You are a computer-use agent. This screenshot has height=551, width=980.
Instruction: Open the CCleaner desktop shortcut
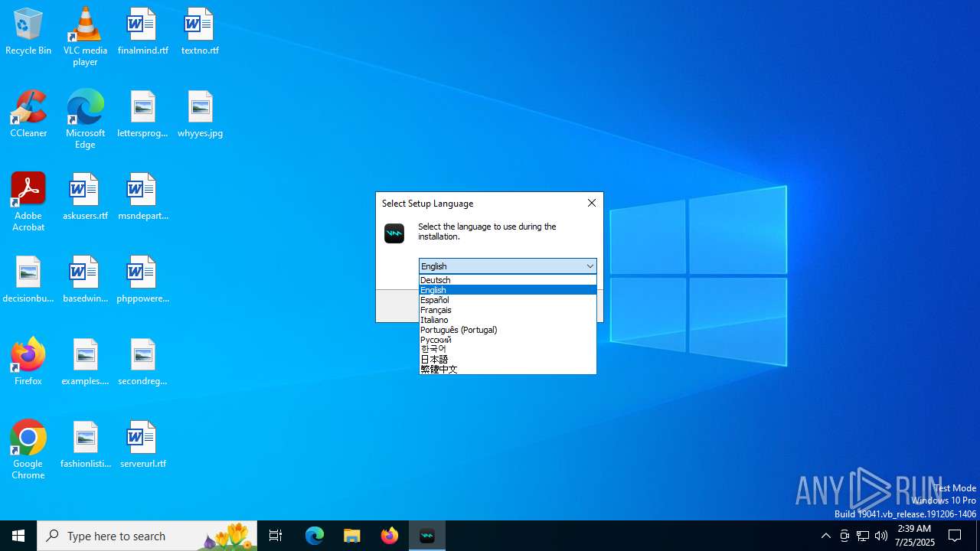[28, 115]
